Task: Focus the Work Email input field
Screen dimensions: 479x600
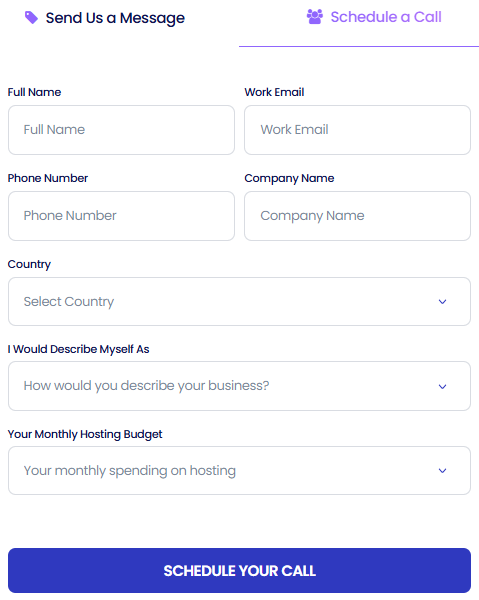Action: 357,130
